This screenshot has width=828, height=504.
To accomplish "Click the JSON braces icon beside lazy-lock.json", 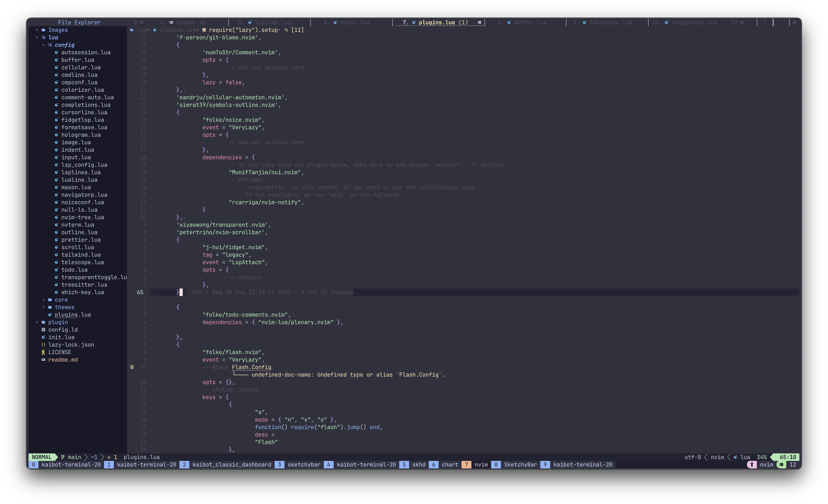I will [43, 345].
